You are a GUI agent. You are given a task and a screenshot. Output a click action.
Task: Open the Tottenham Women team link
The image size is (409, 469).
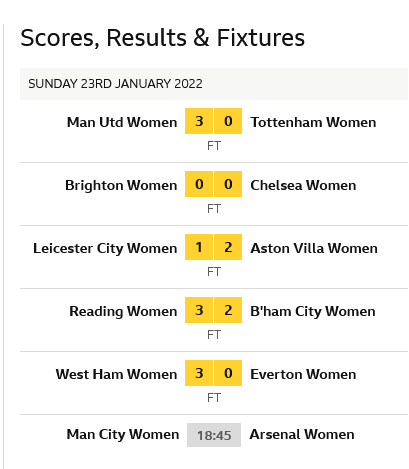pos(313,122)
